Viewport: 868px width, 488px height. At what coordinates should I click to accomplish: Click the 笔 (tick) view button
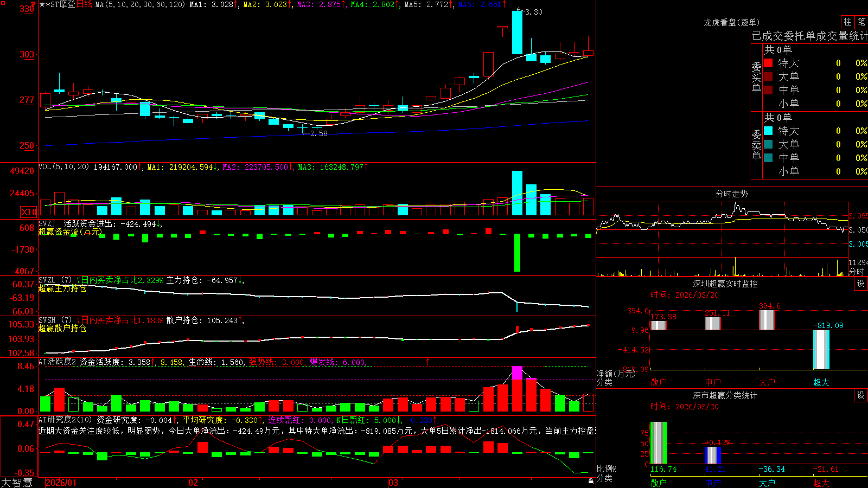click(861, 22)
